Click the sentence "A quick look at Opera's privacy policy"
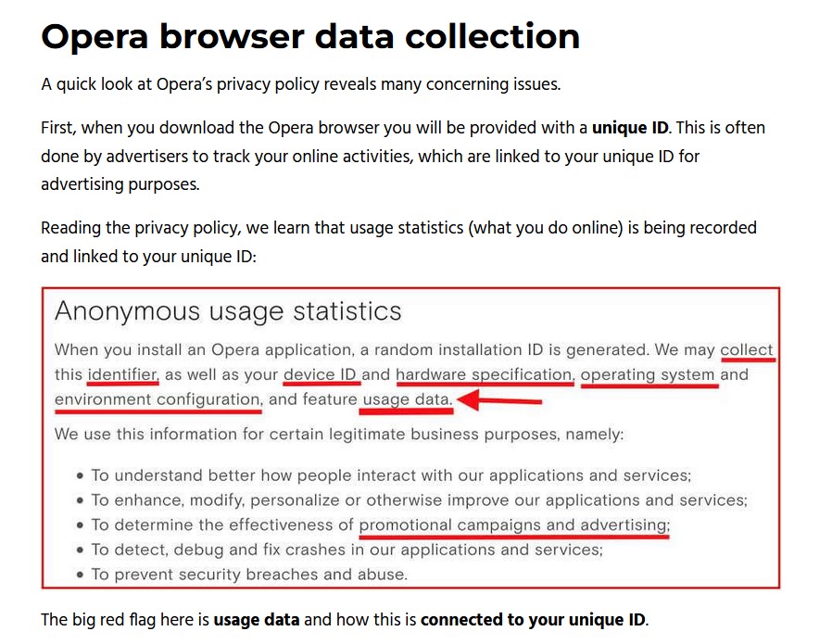Image resolution: width=832 pixels, height=644 pixels. [300, 84]
